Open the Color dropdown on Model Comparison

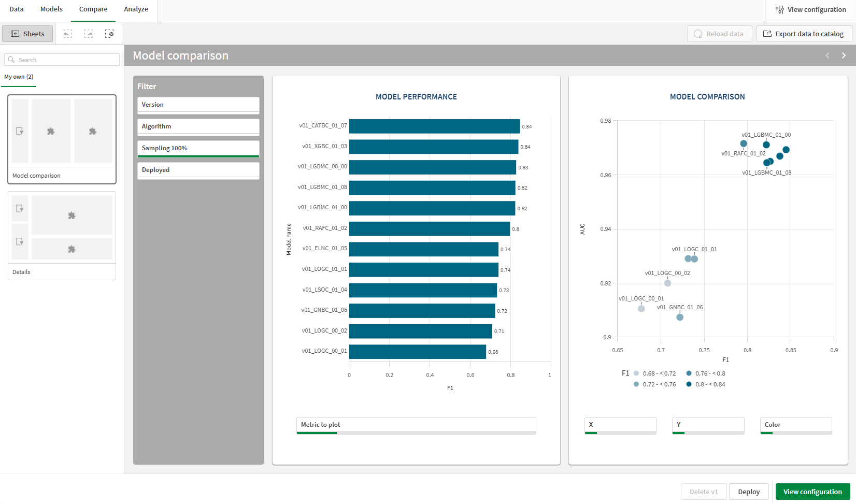coord(796,425)
